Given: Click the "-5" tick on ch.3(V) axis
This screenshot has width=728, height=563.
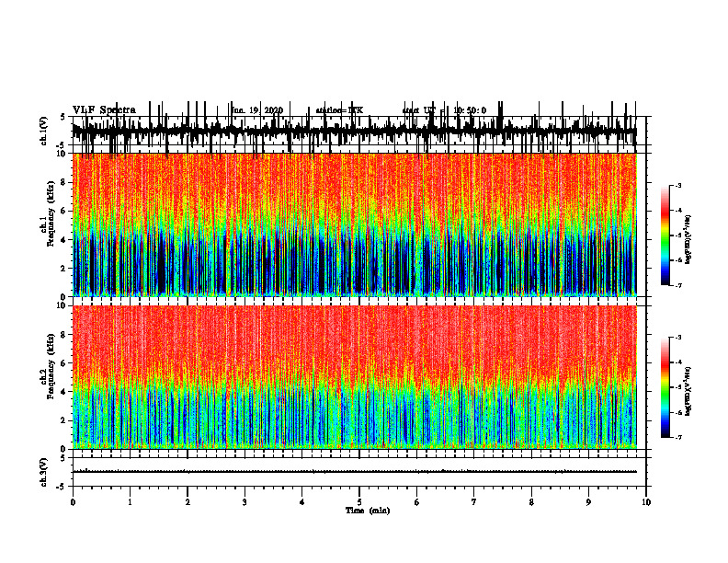Looking at the screenshot, I should pos(62,487).
